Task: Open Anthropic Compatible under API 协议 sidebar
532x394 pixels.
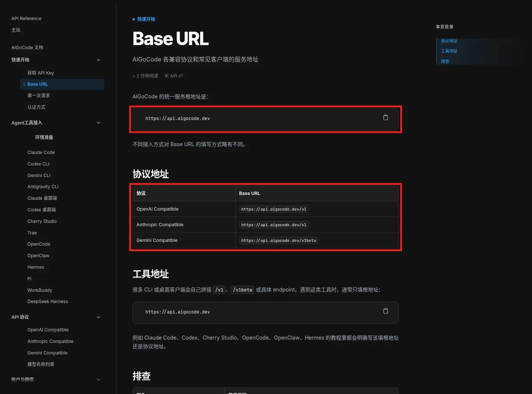Action: tap(50, 342)
